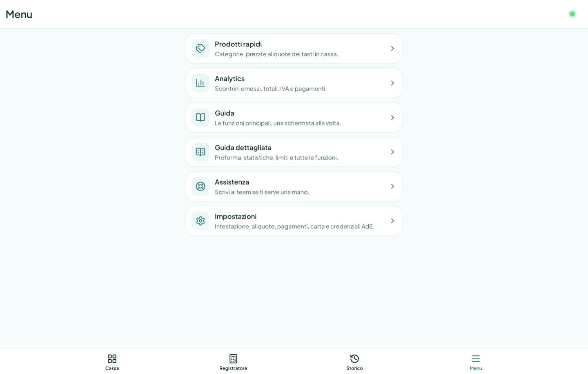Click 'Categorie, prezzi e aliquote dei tasti in cassa.'
The image size is (588, 374).
276,54
